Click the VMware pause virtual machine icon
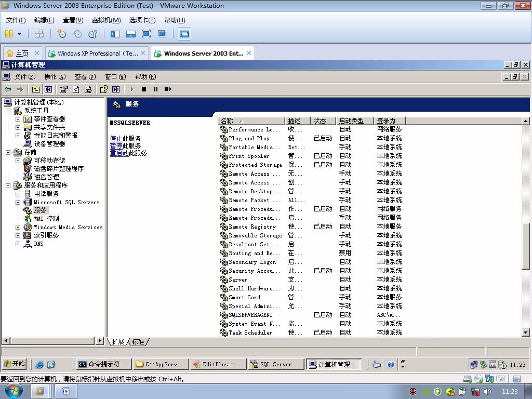 (9, 34)
